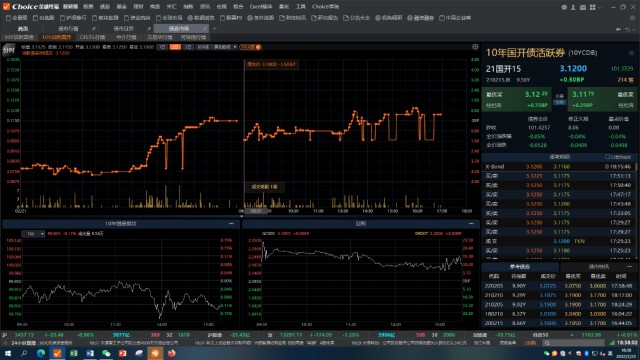Open the chat message icon in title bar
Image resolution: width=640 pixels, height=360 pixels.
tap(564, 7)
